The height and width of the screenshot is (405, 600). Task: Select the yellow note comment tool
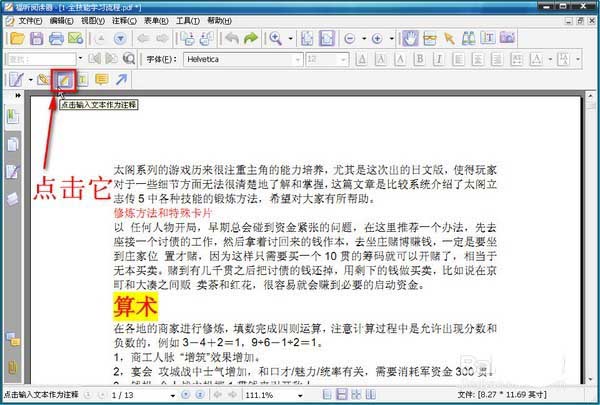pos(102,80)
